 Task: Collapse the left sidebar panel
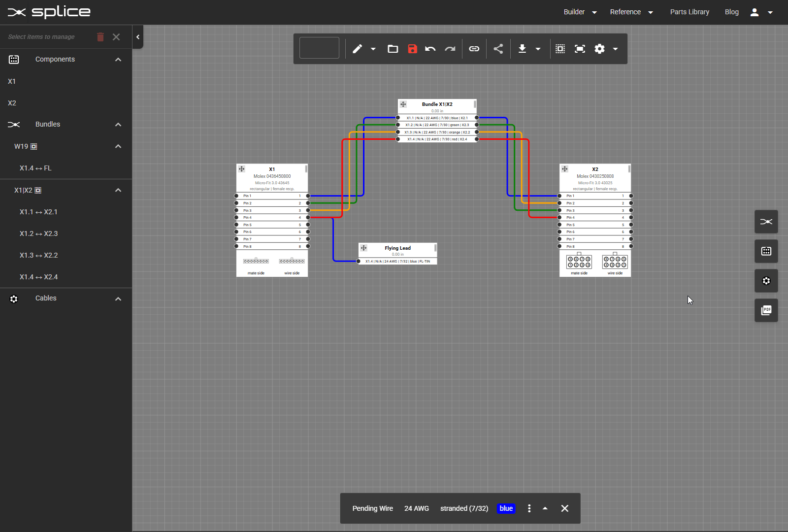pyautogui.click(x=138, y=37)
